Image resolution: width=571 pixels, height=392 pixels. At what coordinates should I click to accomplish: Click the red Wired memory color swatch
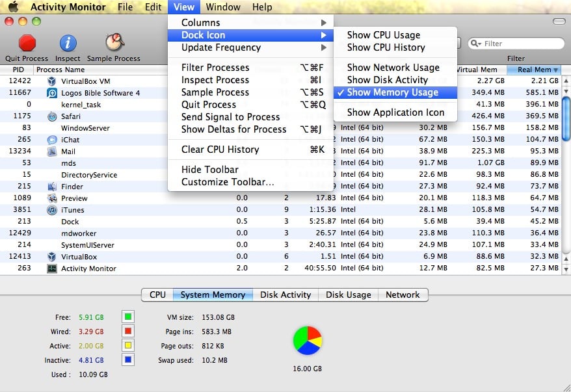[128, 331]
